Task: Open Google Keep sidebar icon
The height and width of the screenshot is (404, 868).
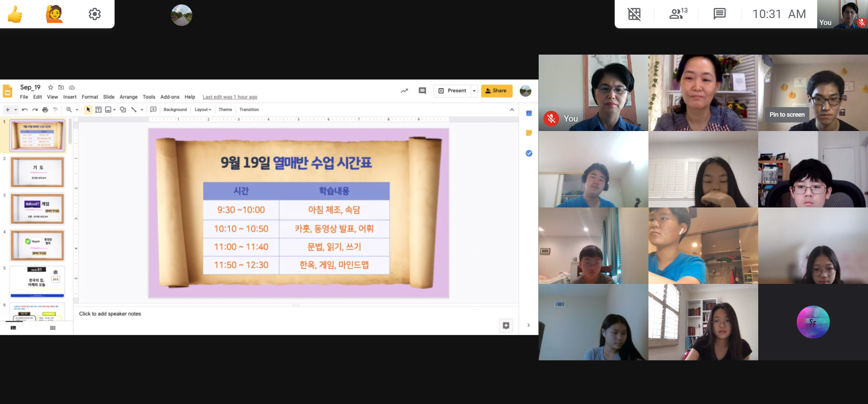Action: point(529,133)
